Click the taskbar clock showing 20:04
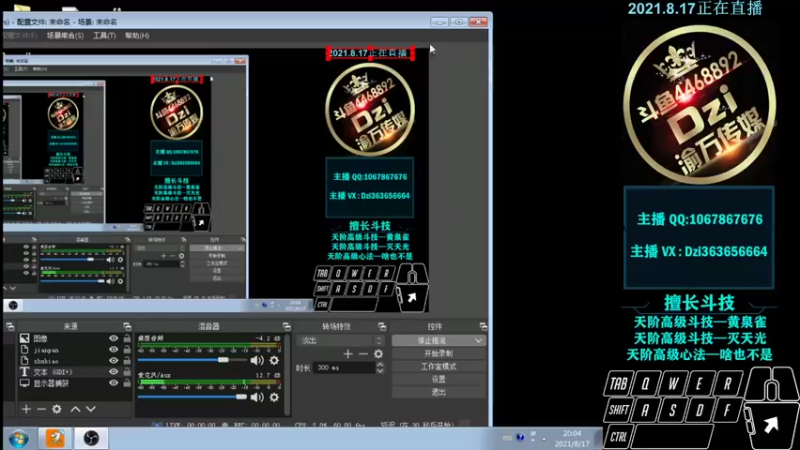Screen dimensions: 800x450 (x=571, y=438)
